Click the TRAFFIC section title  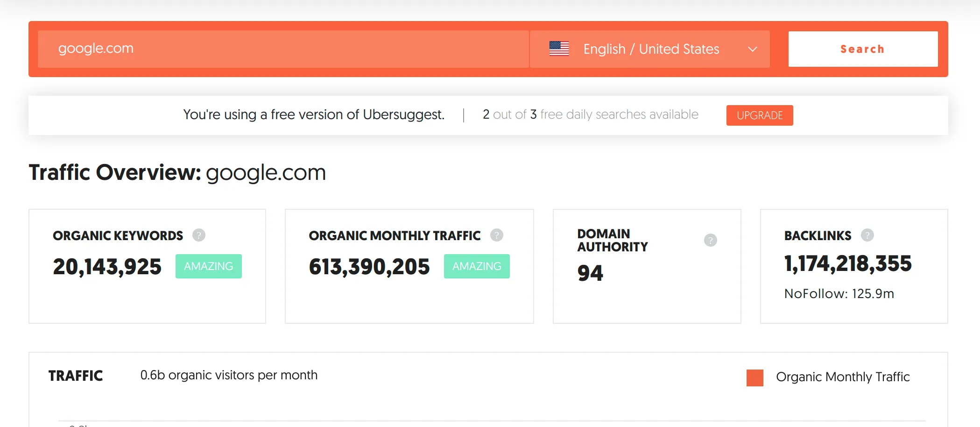(x=76, y=376)
